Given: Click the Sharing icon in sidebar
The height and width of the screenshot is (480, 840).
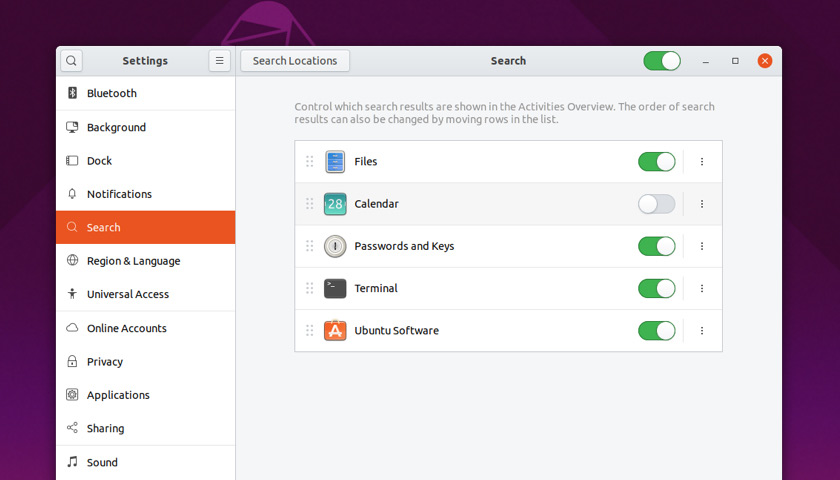Looking at the screenshot, I should (72, 428).
